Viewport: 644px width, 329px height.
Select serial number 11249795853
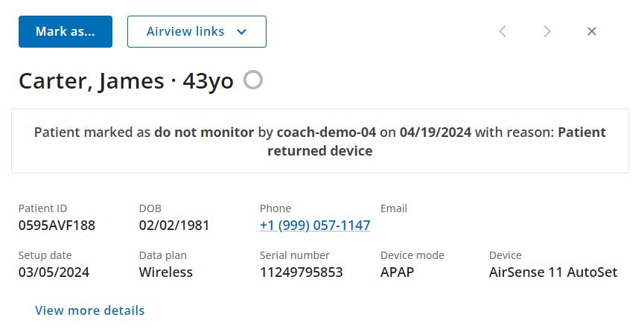click(x=302, y=272)
